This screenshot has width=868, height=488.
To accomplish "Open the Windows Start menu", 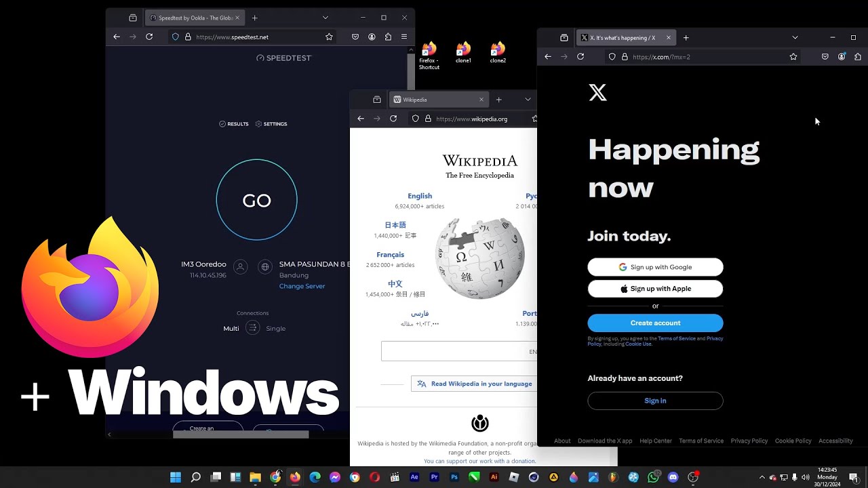I will point(176,477).
